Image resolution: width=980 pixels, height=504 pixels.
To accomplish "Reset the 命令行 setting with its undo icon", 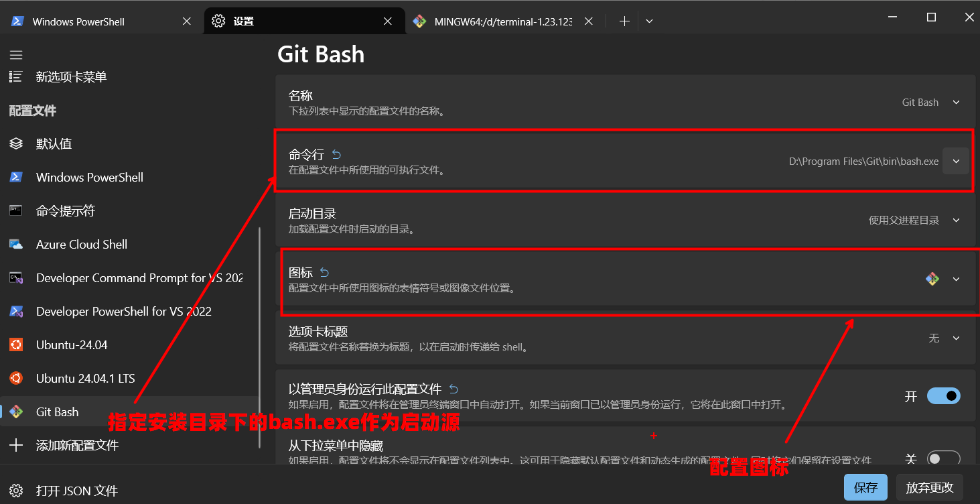I will 336,155.
